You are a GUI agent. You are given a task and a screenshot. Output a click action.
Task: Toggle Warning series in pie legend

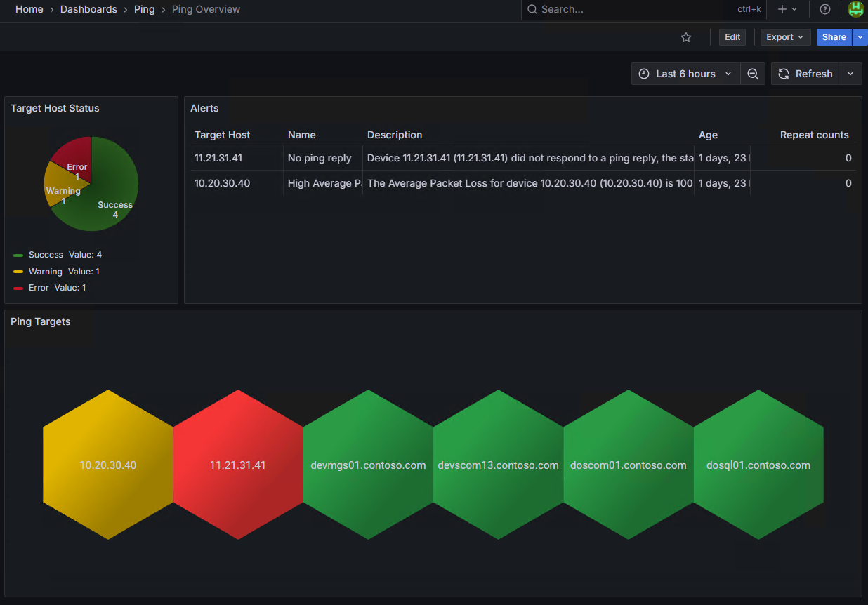coord(46,272)
